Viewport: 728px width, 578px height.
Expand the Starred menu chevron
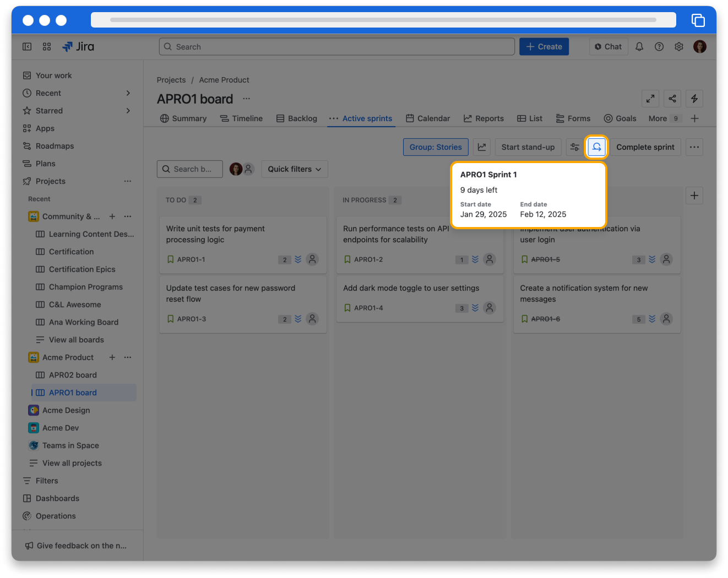pyautogui.click(x=128, y=111)
